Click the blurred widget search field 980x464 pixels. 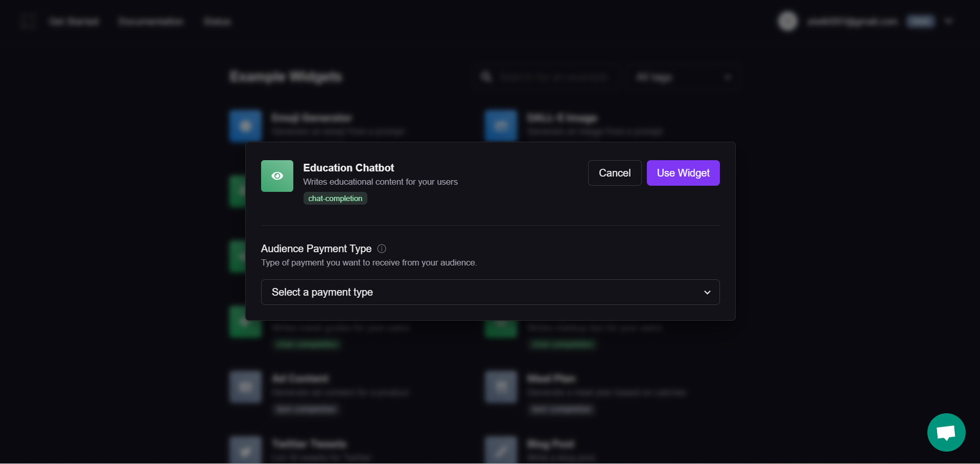pos(547,77)
